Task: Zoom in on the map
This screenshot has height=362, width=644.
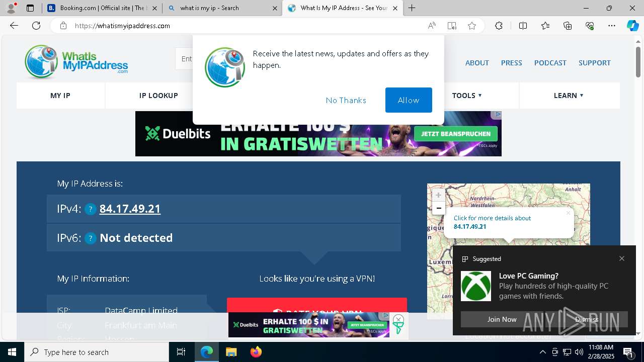Action: [x=439, y=195]
